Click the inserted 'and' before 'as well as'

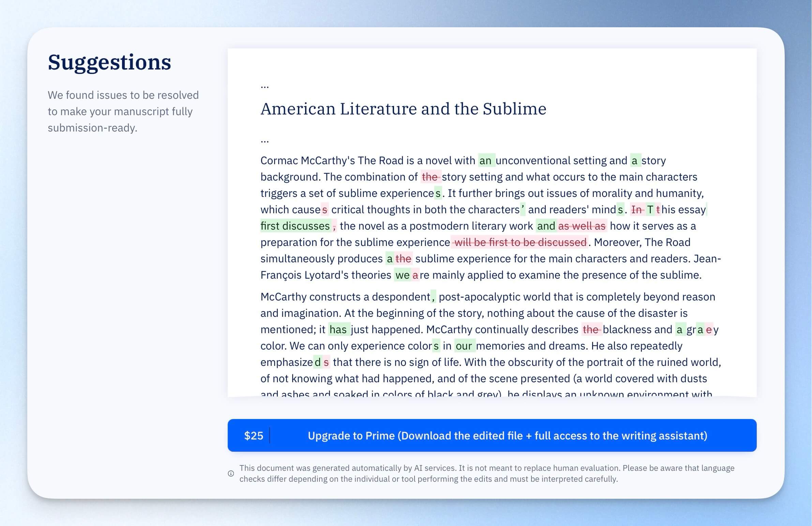click(x=546, y=226)
